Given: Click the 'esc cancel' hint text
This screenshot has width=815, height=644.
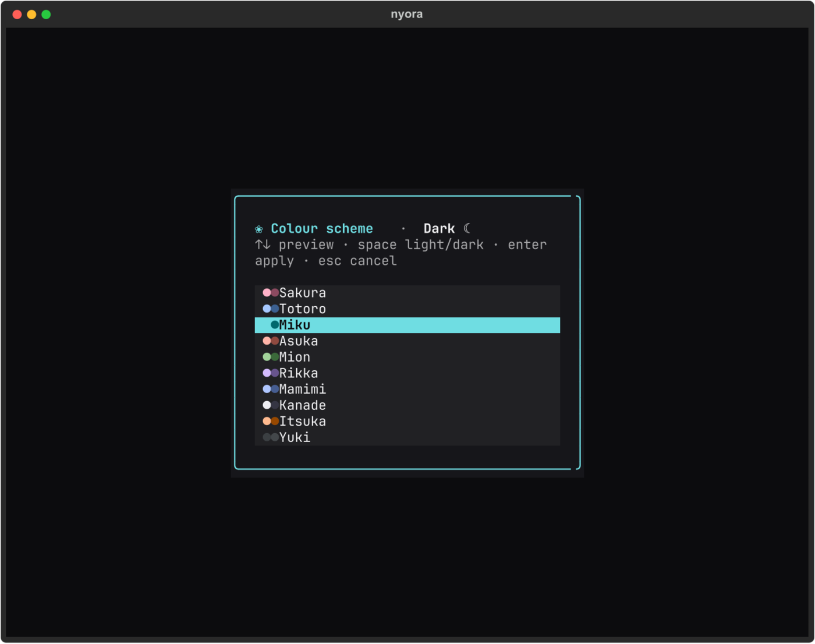Looking at the screenshot, I should coord(357,261).
